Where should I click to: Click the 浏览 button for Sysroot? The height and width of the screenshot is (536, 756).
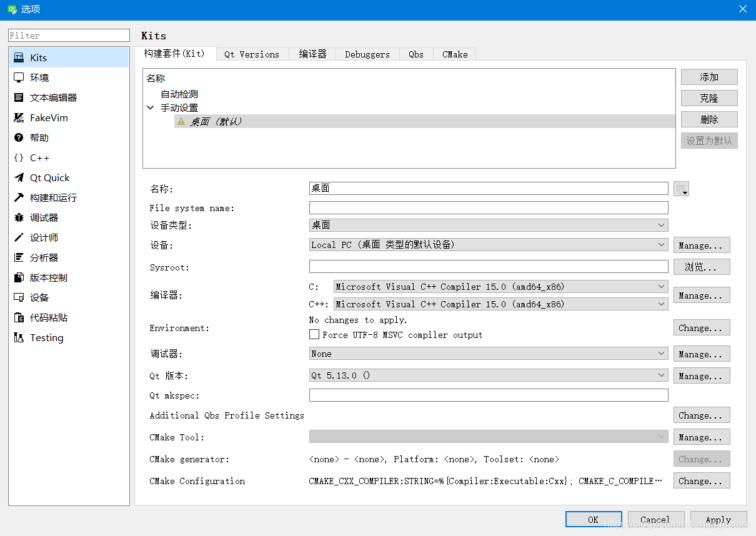702,267
